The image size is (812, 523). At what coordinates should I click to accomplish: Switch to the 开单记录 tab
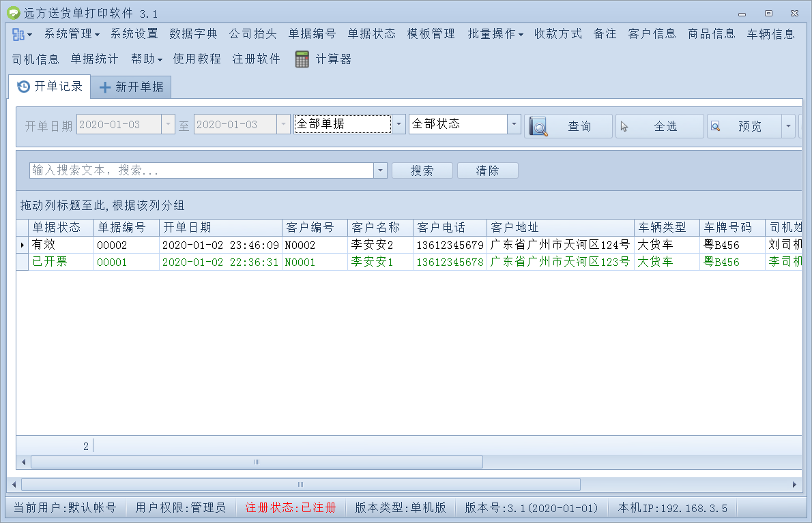click(x=50, y=87)
